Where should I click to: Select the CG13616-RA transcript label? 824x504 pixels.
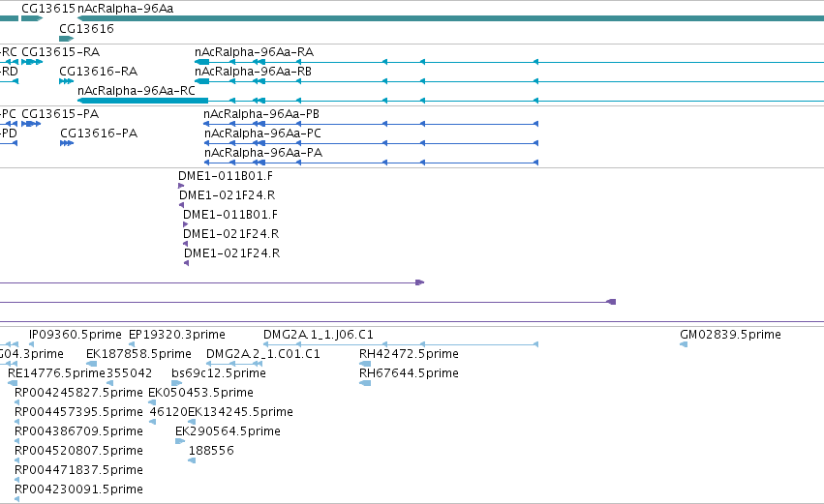pyautogui.click(x=98, y=72)
